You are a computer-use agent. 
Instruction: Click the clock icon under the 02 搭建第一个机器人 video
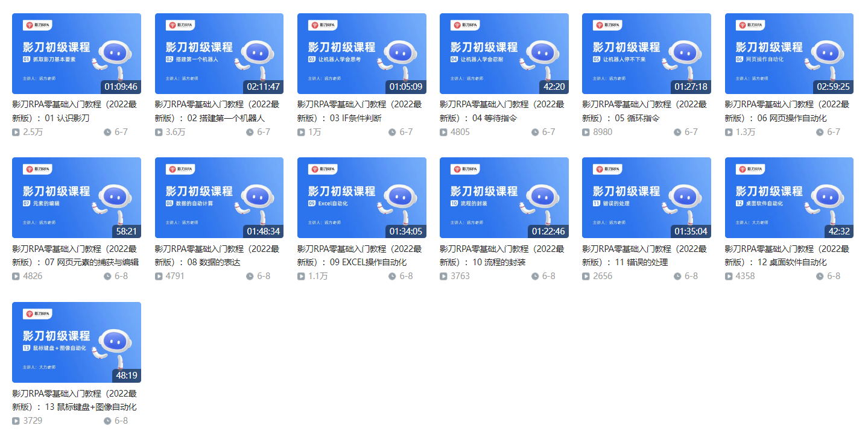(250, 132)
